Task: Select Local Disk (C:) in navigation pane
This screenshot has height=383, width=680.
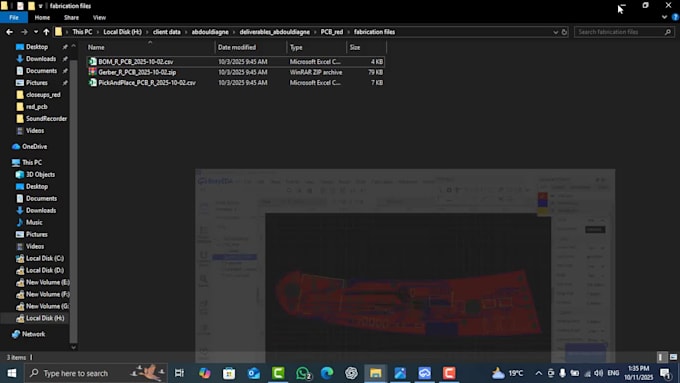Action: tap(45, 258)
